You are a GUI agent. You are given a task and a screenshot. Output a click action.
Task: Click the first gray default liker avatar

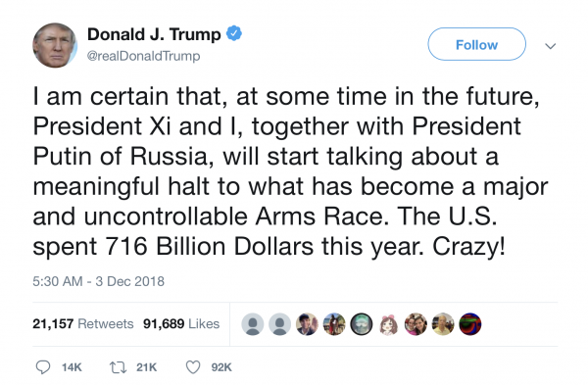pos(253,324)
